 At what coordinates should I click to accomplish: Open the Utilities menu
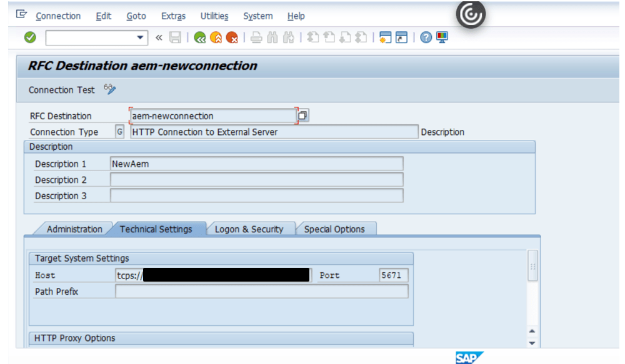[214, 16]
